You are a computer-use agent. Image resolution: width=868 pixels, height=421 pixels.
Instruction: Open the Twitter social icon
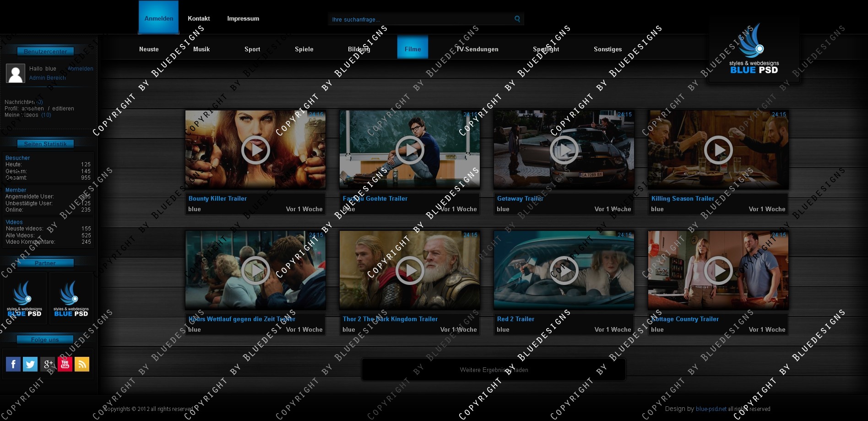pos(30,364)
